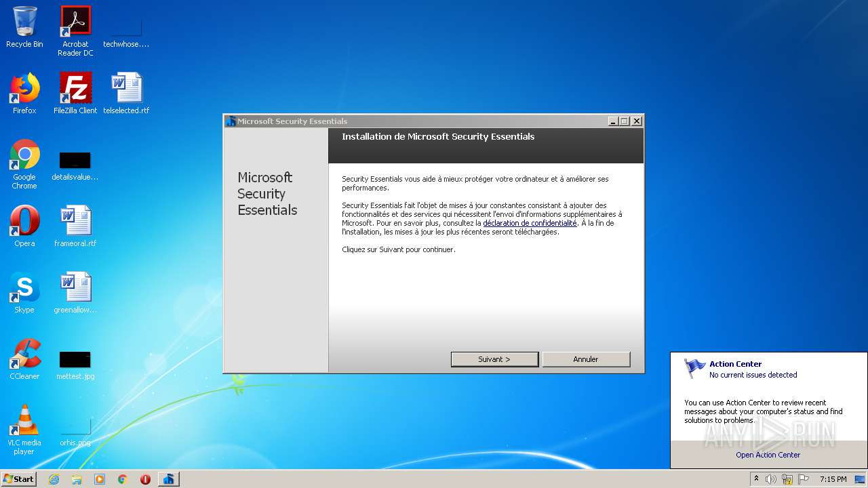This screenshot has width=868, height=488.
Task: Open Google Chrome desktop shortcut
Action: click(x=24, y=164)
